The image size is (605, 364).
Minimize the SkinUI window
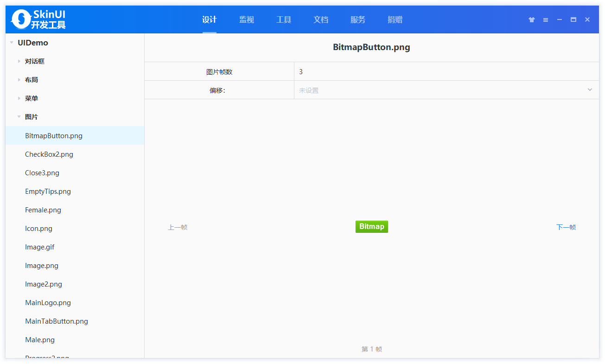[x=560, y=19]
